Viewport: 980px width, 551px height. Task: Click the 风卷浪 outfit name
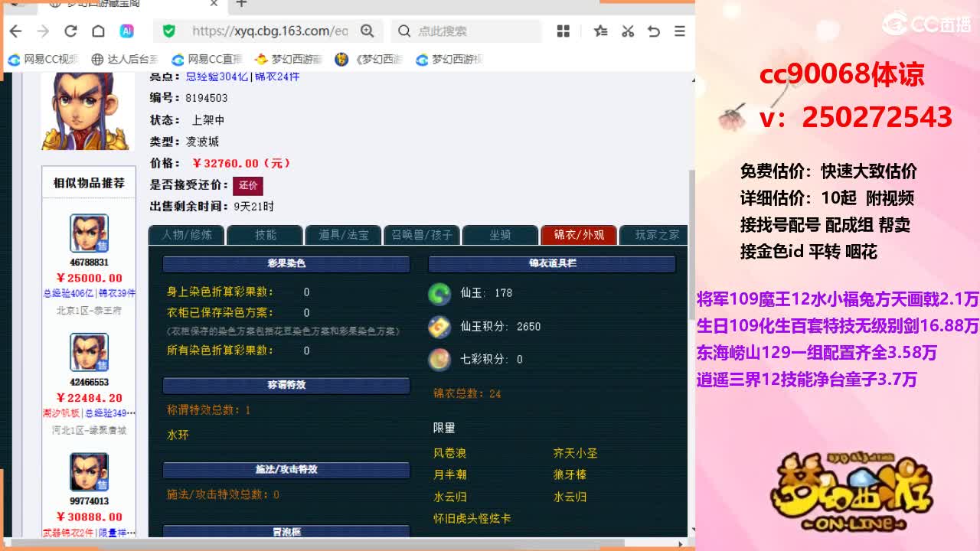tap(450, 453)
